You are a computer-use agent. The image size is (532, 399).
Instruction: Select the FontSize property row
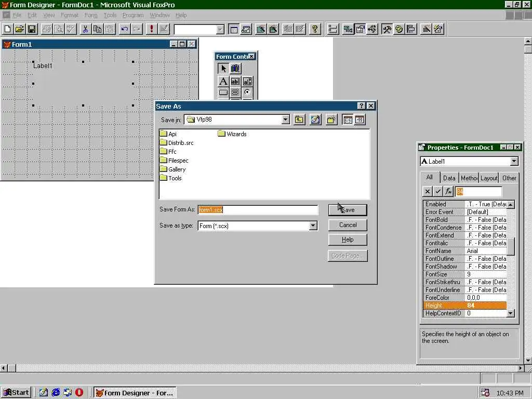[x=465, y=274]
